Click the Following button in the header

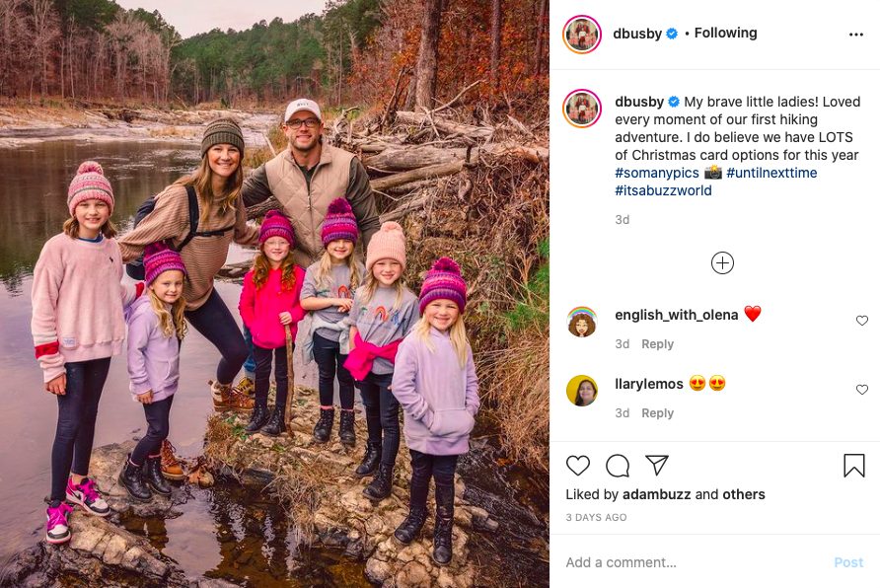(725, 33)
